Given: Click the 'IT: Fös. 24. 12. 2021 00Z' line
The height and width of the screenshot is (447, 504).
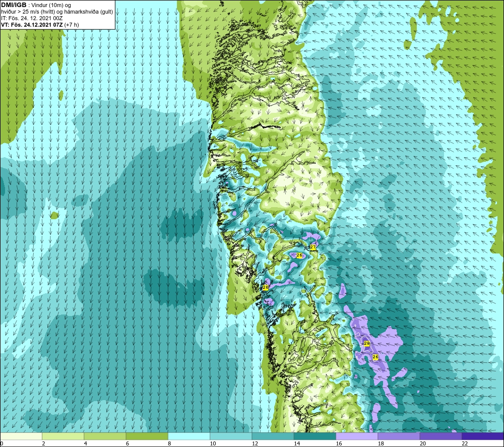Looking at the screenshot, I should (x=32, y=18).
